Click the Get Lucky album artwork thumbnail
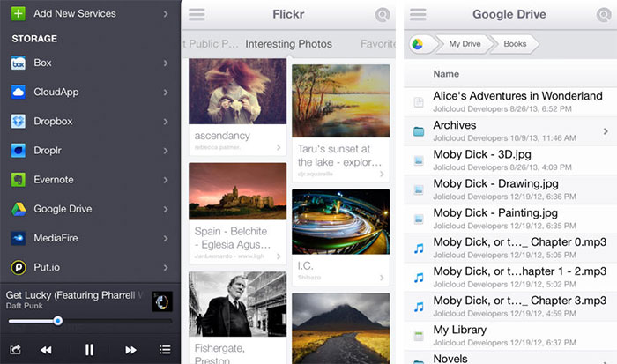 [x=162, y=301]
